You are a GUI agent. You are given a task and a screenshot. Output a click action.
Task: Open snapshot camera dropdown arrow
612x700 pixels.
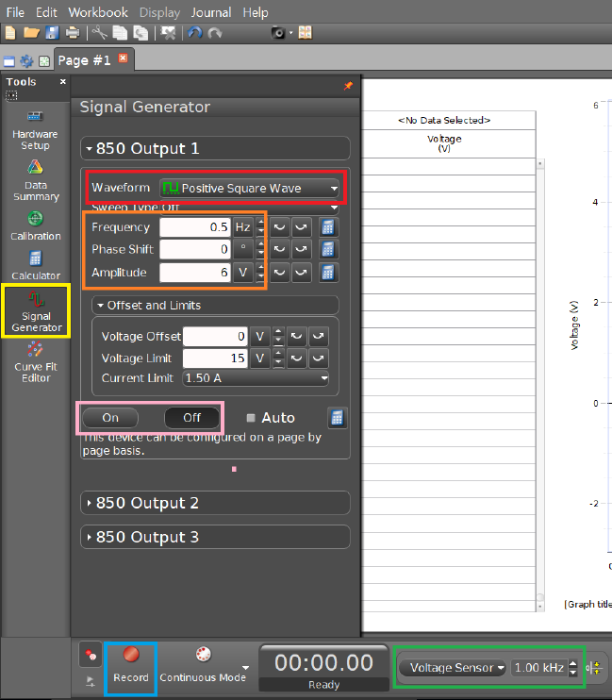(x=291, y=33)
